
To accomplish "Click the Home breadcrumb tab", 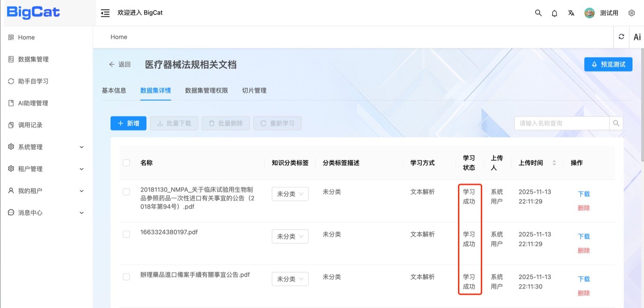I will (x=119, y=37).
